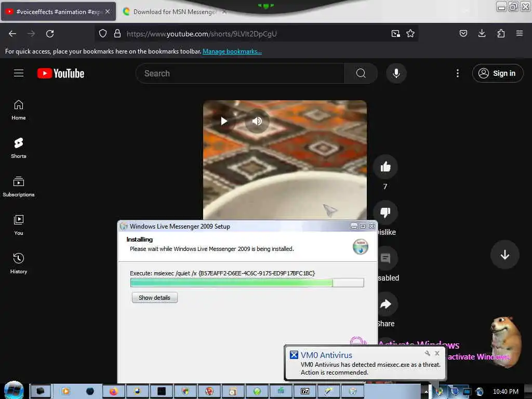
Task: Open YouTube settings three-dot menu
Action: (x=458, y=73)
